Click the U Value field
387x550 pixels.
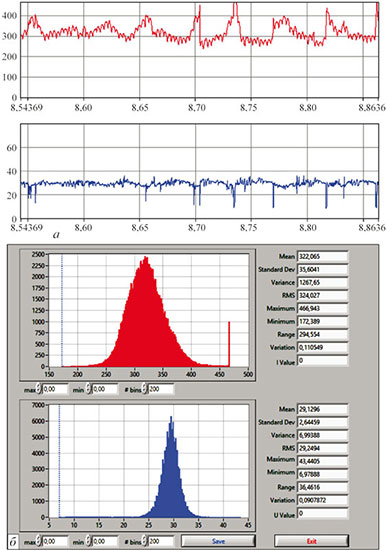point(322,513)
